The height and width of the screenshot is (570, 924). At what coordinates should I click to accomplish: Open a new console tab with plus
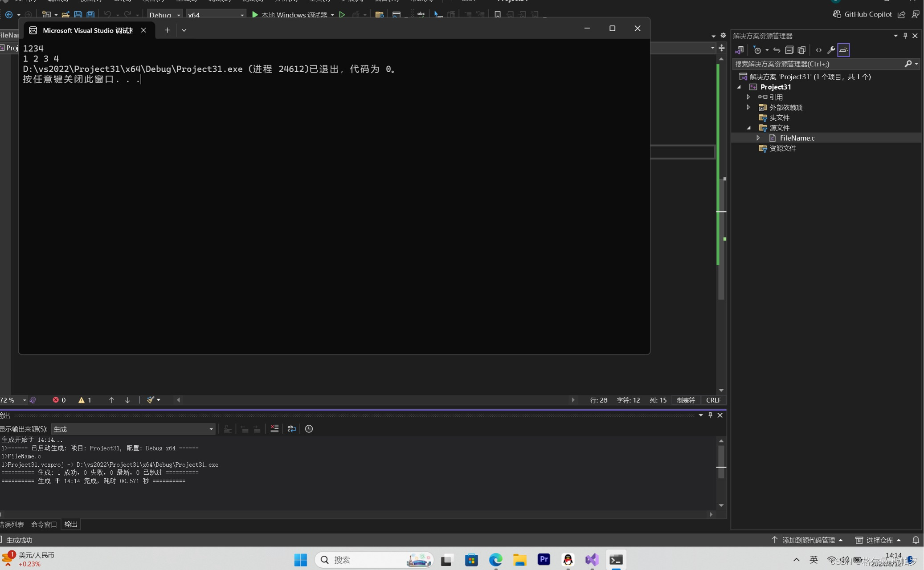pos(167,30)
